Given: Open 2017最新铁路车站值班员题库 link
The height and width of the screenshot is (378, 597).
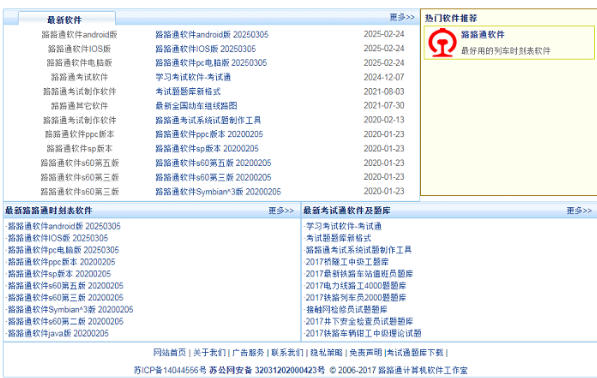Looking at the screenshot, I should (x=359, y=274).
